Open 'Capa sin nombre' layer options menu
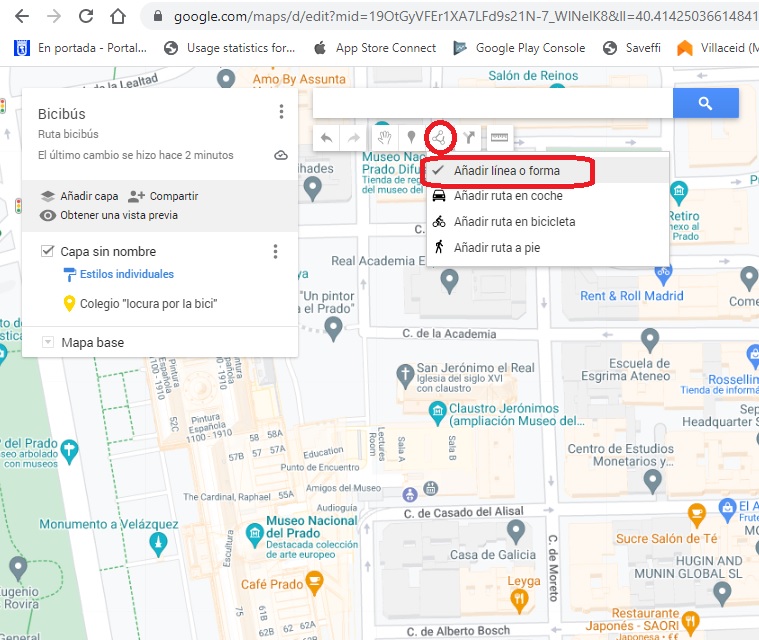Image resolution: width=759 pixels, height=640 pixels. click(275, 252)
